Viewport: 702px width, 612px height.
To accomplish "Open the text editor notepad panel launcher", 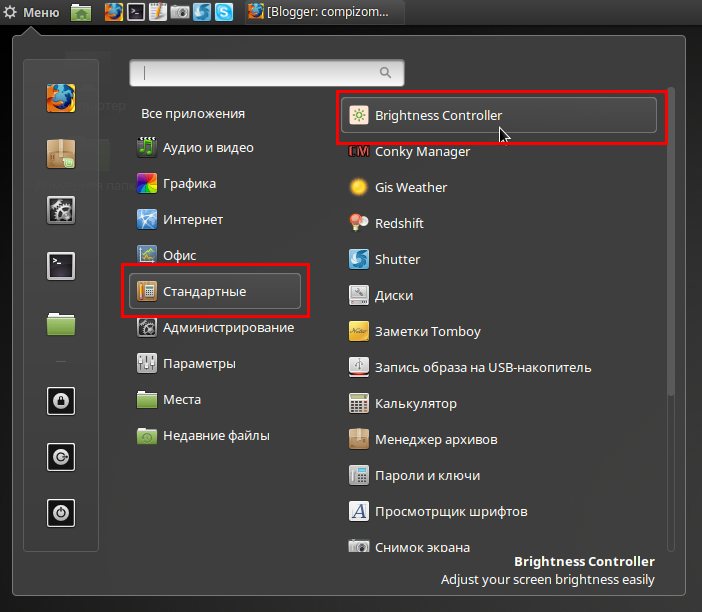I will (x=158, y=12).
